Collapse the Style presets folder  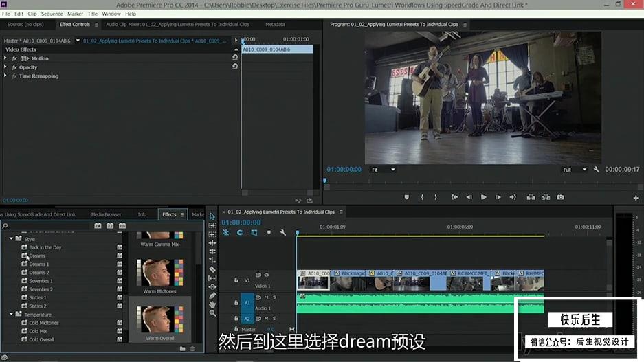click(11, 238)
